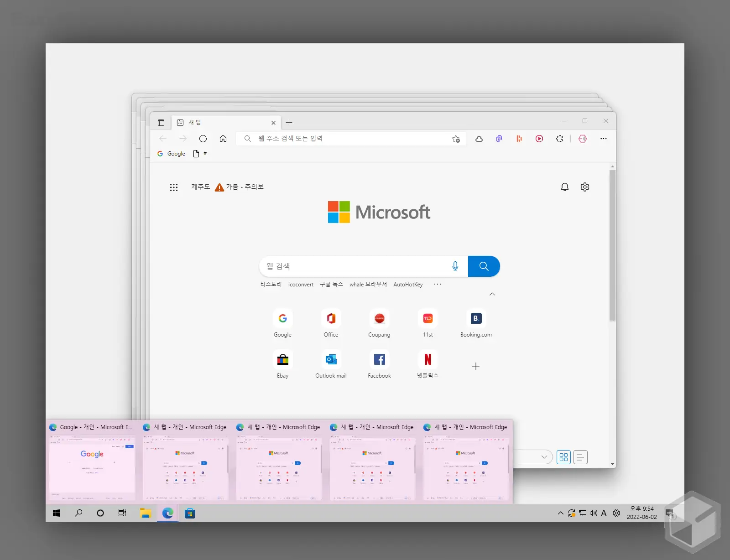Screen dimensions: 730x560
Task: Open the 티스토리 quick search link
Action: pos(271,284)
